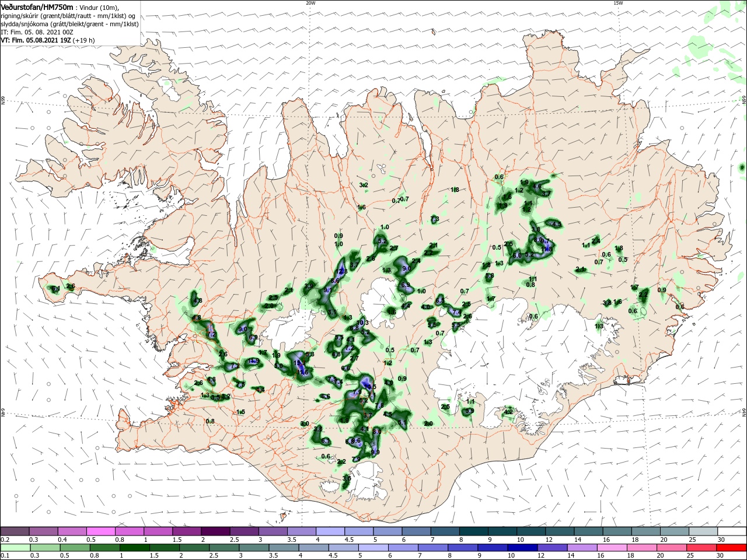Image resolution: width=747 pixels, height=560 pixels.
Task: Pick top-row legend swatch between 6 and 7
Action: (x=416, y=531)
